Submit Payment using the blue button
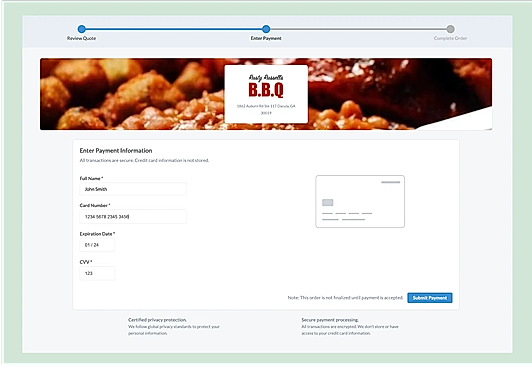This screenshot has height=368, width=532. 430,298
